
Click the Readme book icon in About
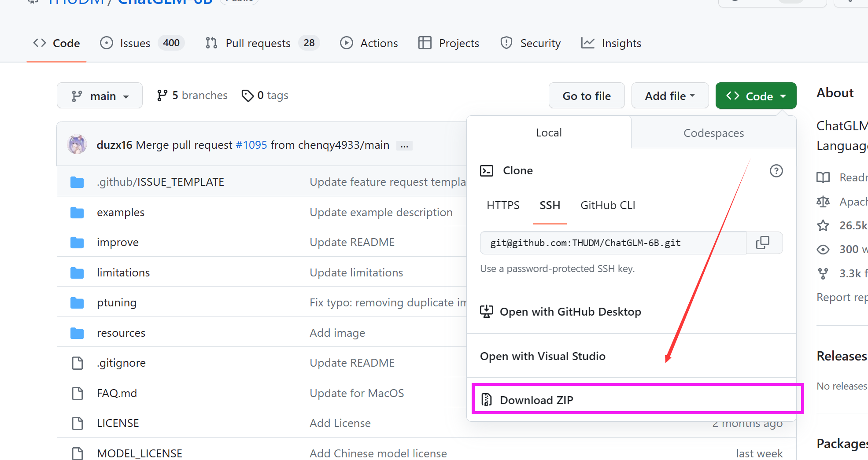tap(823, 177)
